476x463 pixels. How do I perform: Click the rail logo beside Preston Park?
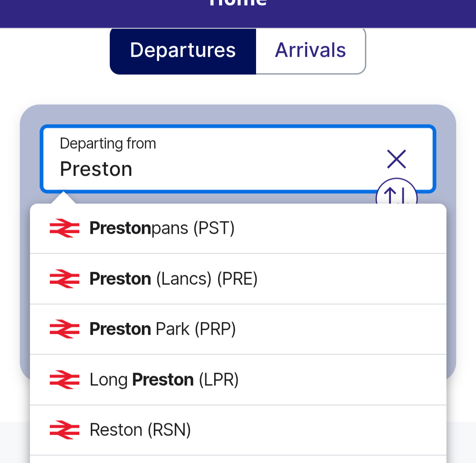64,329
